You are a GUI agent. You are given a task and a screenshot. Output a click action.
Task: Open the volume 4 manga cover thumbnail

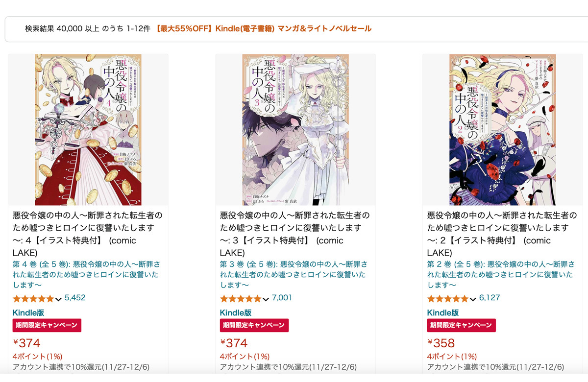coord(88,130)
